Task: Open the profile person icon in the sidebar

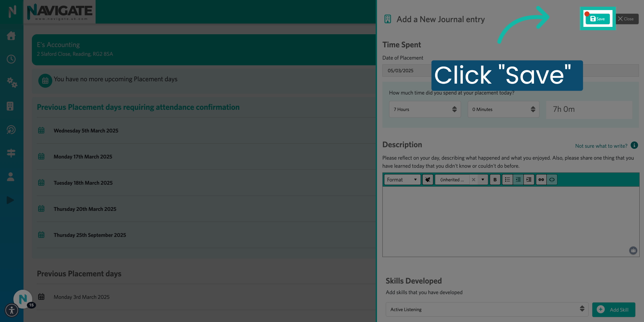Action: (x=10, y=177)
